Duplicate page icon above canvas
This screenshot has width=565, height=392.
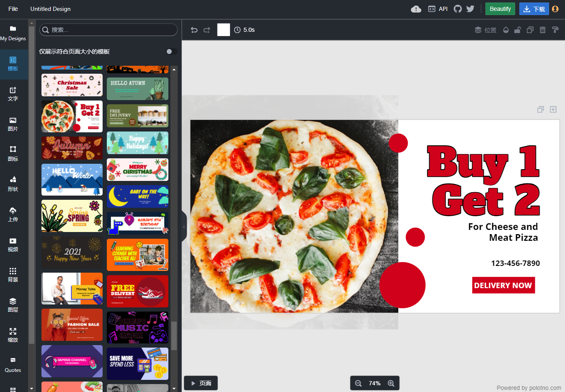point(541,109)
